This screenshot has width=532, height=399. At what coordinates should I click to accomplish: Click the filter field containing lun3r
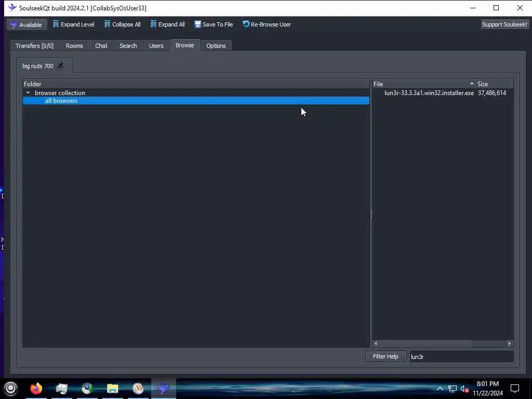pyautogui.click(x=462, y=356)
